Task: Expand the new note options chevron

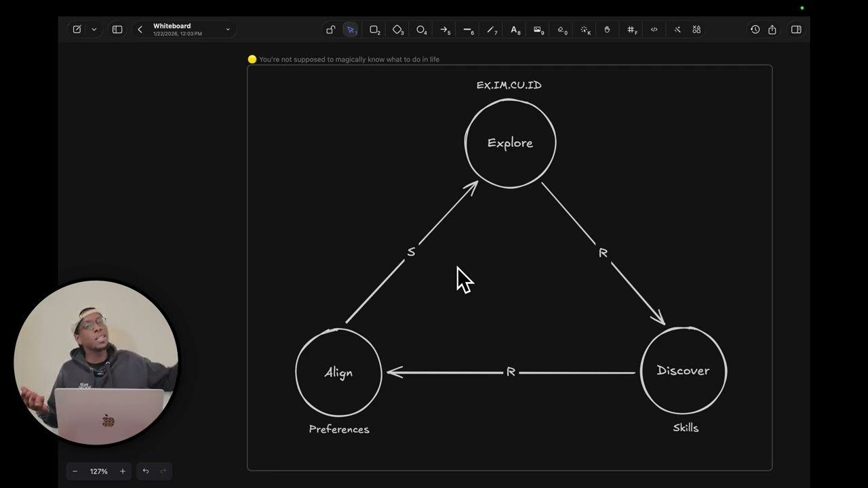Action: click(x=94, y=30)
